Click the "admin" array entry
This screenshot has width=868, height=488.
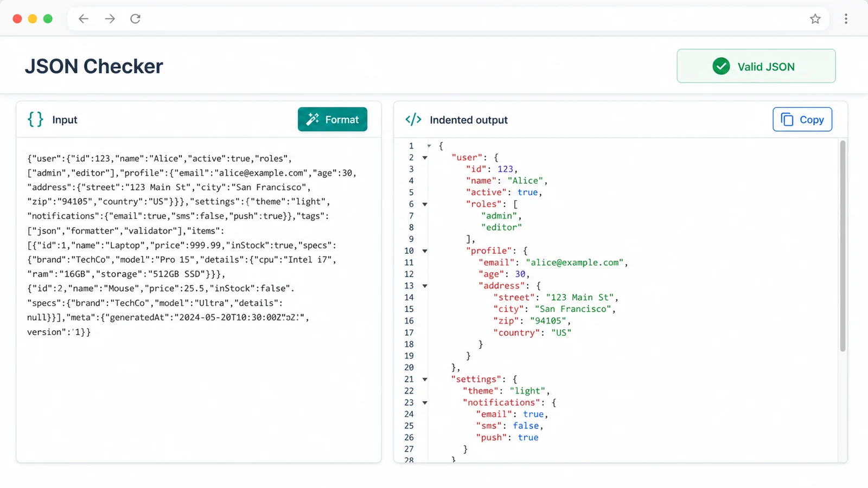pos(501,216)
